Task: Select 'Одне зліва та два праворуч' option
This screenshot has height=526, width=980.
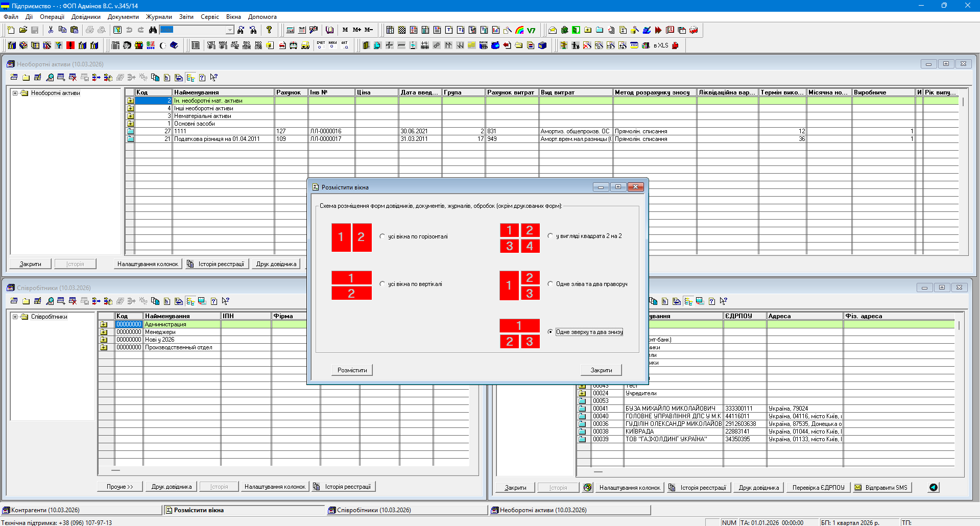Action: pyautogui.click(x=551, y=284)
